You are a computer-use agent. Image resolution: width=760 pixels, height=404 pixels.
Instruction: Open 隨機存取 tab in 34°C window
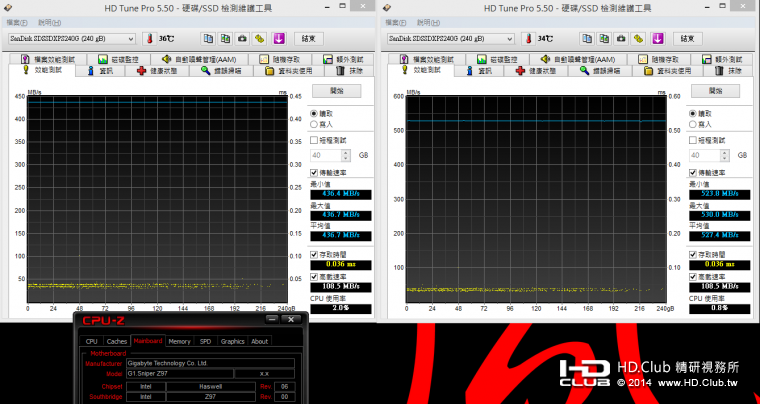coord(659,60)
